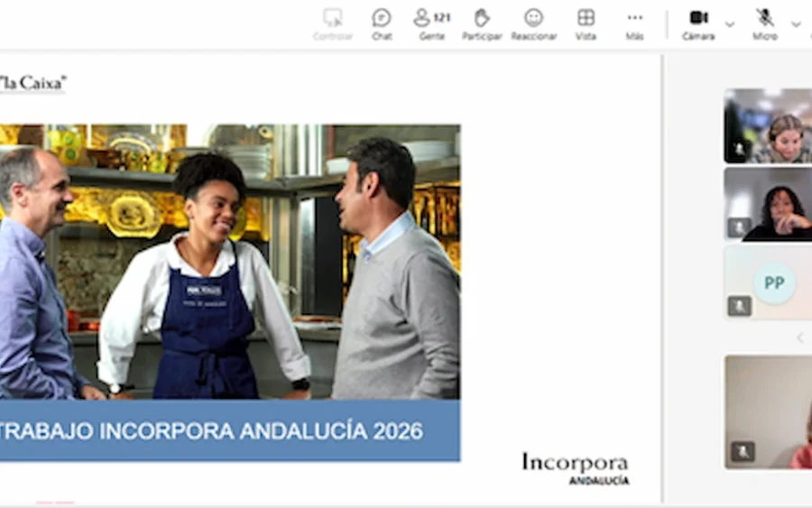Click the Participar raise hand icon
This screenshot has height=508, width=812.
pos(482,23)
